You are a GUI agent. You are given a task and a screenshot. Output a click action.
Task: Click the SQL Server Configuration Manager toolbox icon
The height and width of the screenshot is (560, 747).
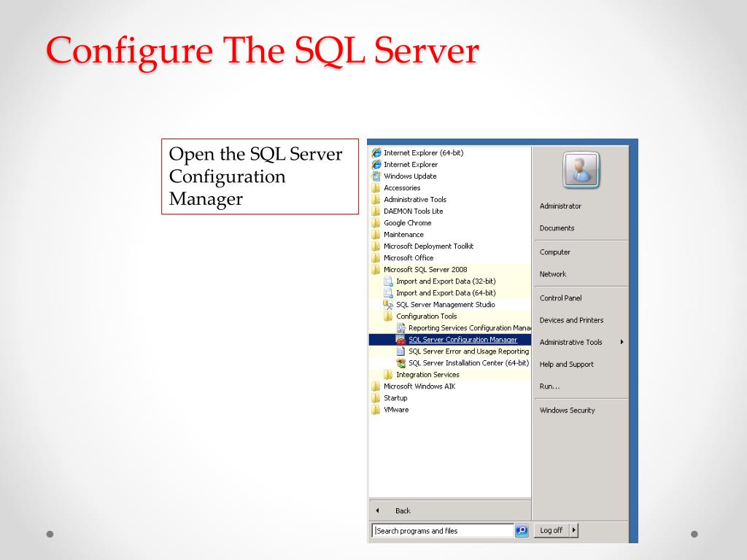click(x=401, y=340)
